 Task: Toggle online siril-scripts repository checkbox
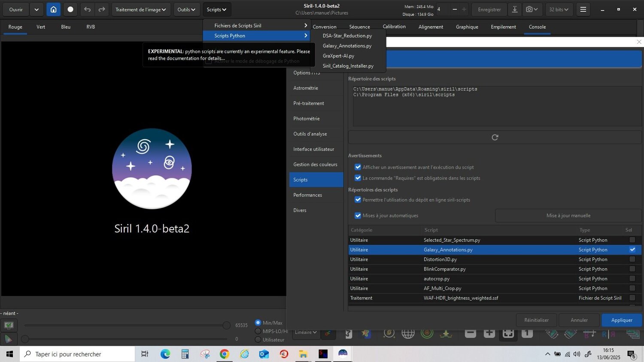[358, 200]
